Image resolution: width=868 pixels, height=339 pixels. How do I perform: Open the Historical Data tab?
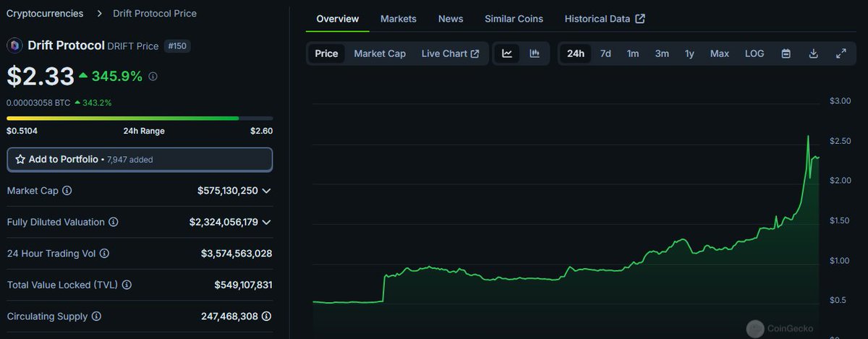[605, 19]
